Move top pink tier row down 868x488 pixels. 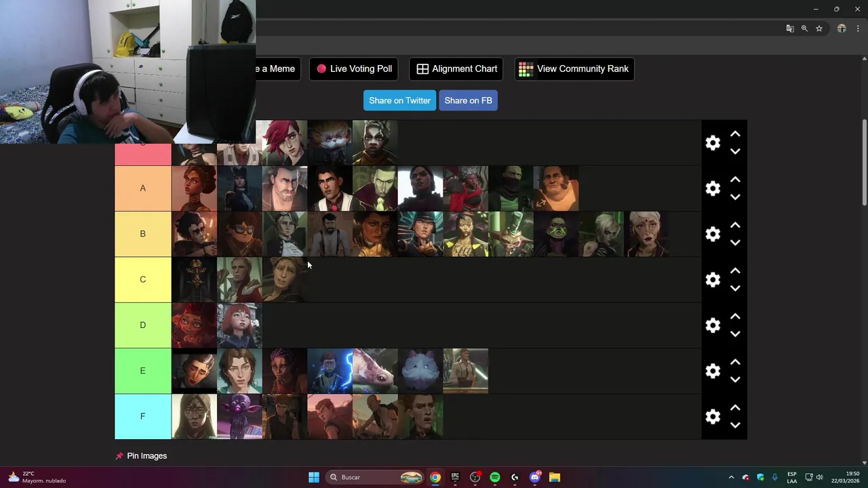pyautogui.click(x=735, y=152)
